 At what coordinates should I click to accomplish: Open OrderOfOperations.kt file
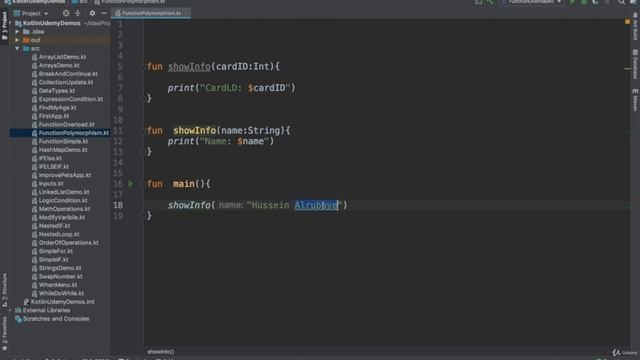69,243
